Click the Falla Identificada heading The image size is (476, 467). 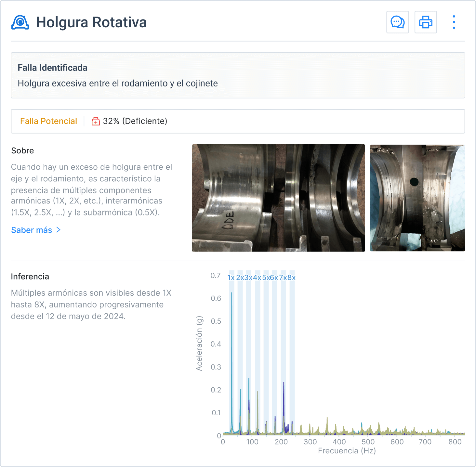pyautogui.click(x=52, y=68)
